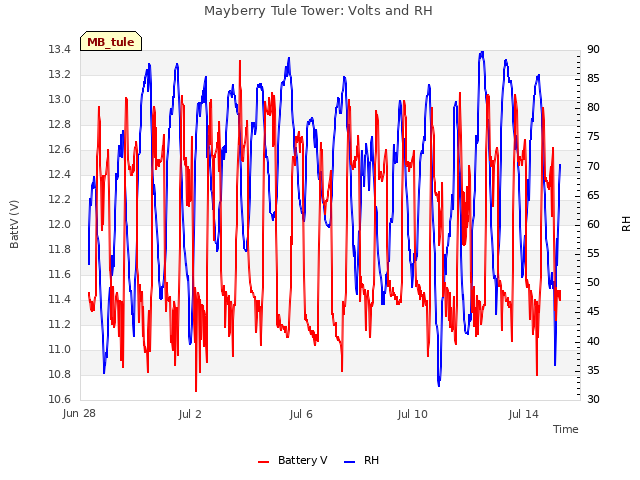Click the 11.6 left axis value

click(x=60, y=275)
